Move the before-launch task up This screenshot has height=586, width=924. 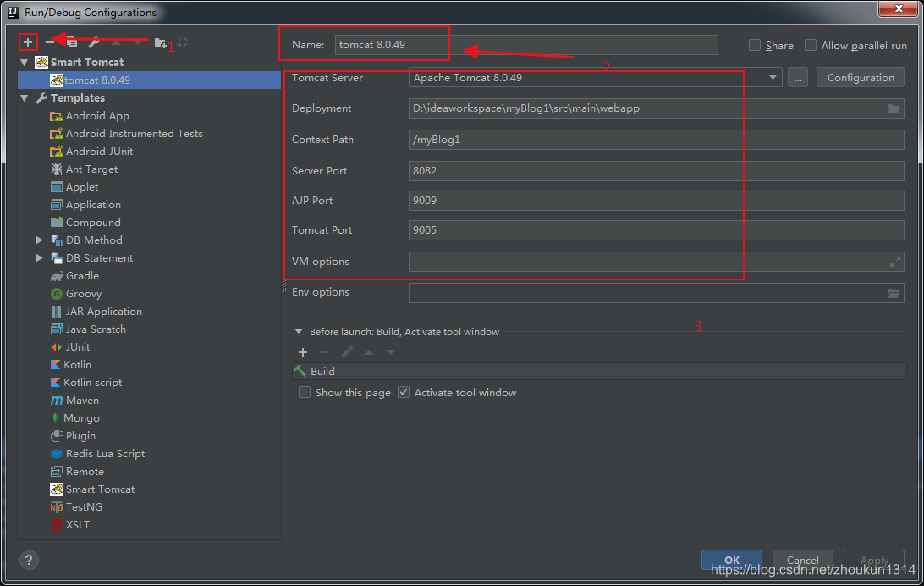coord(369,352)
